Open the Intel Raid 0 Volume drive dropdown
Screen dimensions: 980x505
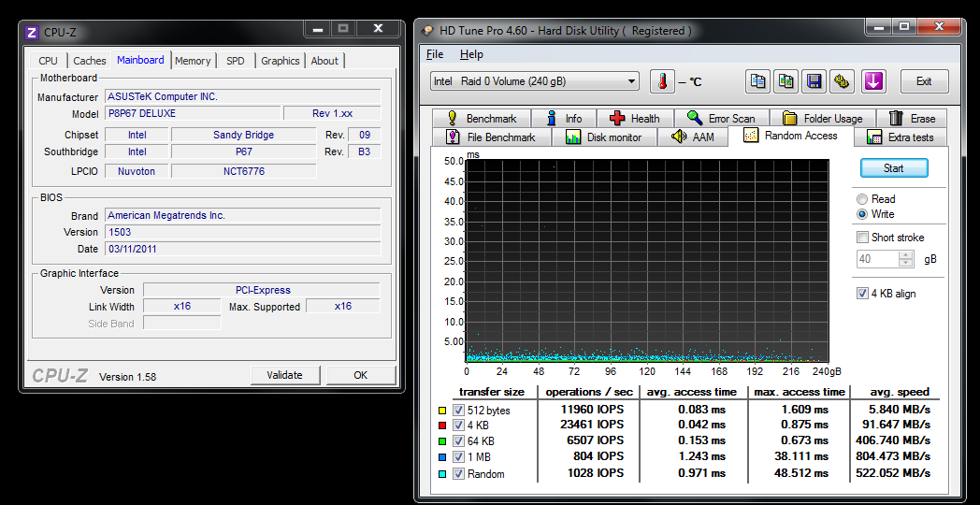point(534,81)
